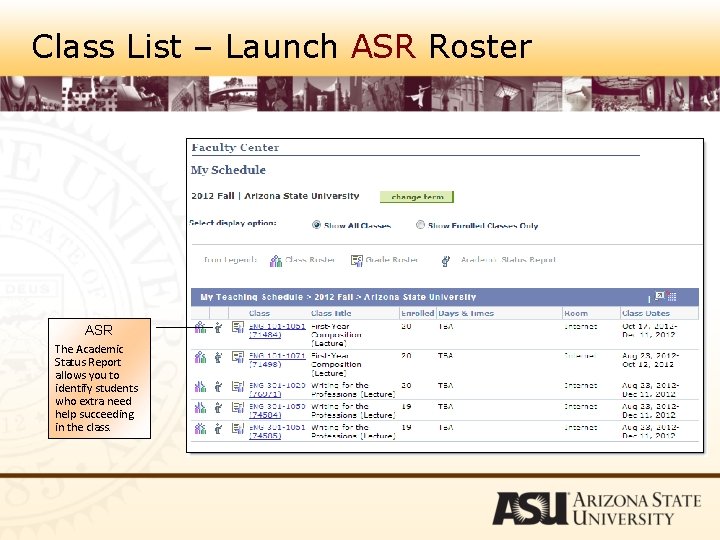This screenshot has height=540, width=720.
Task: Click the Room column header
Action: pos(576,313)
